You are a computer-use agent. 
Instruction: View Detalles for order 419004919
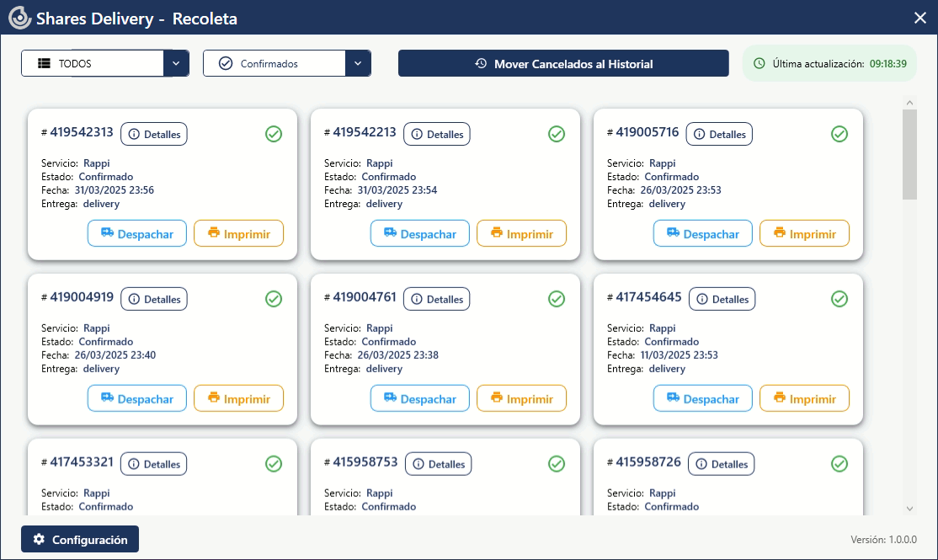pyautogui.click(x=154, y=299)
